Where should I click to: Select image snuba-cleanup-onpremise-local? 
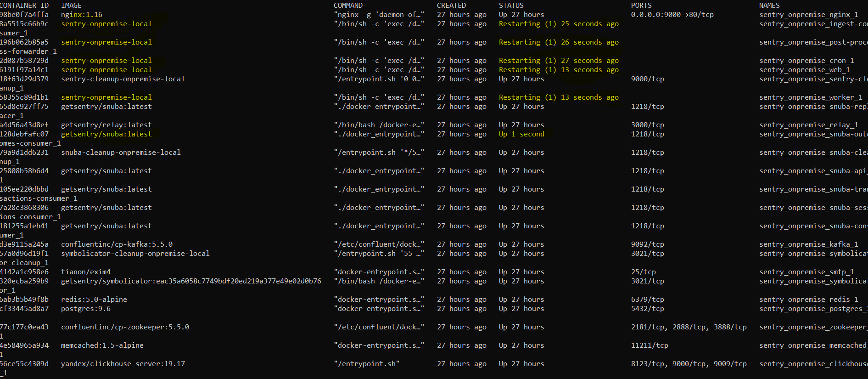121,153
